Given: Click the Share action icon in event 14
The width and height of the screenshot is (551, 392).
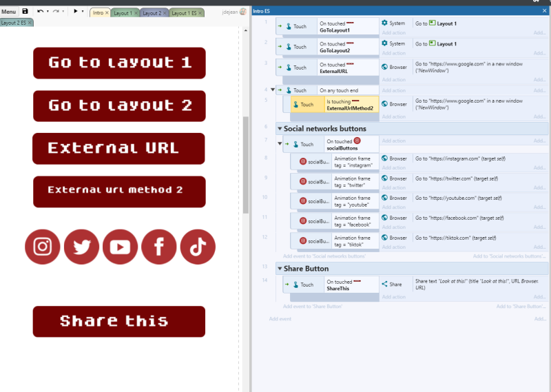Looking at the screenshot, I should 384,284.
